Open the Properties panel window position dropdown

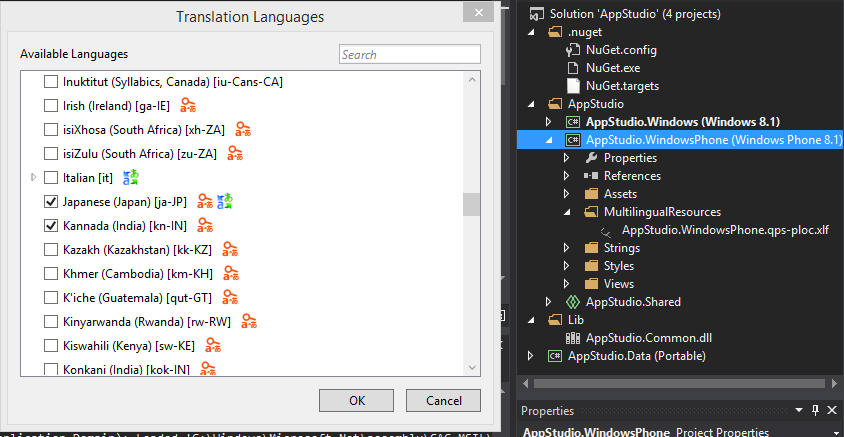coord(799,411)
